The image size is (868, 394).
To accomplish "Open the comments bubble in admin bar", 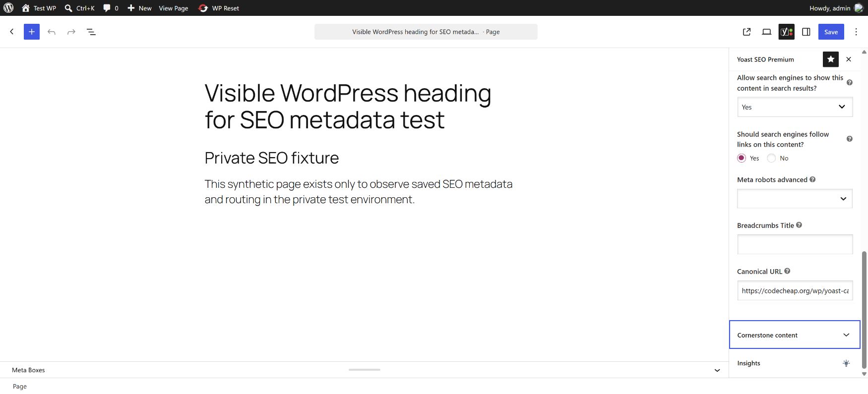I will pyautogui.click(x=111, y=8).
